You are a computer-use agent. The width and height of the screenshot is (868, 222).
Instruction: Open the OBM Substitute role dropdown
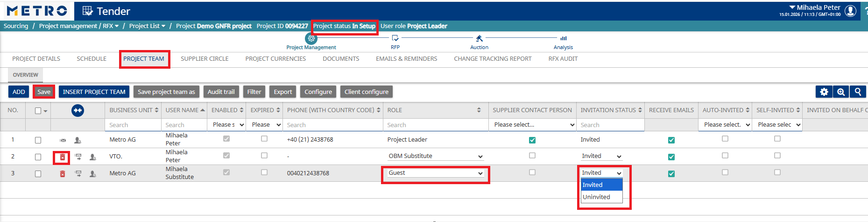click(x=435, y=156)
